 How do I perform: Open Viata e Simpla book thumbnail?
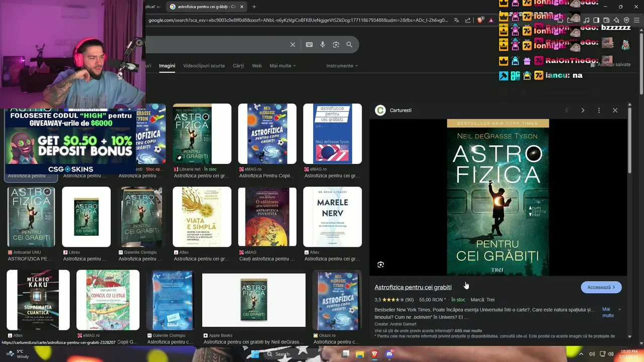tap(202, 217)
